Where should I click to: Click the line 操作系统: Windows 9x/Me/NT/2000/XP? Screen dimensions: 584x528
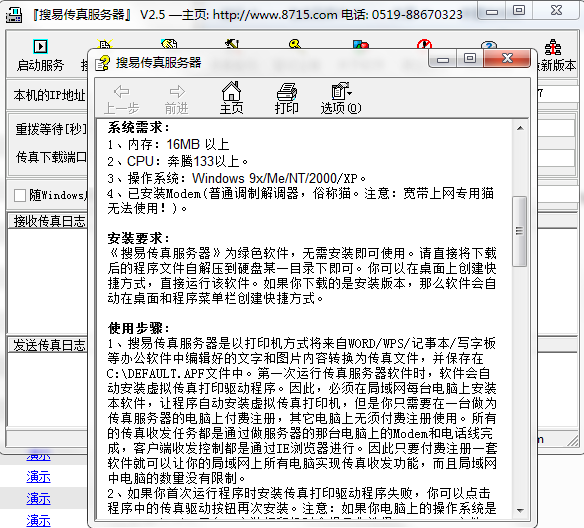tap(237, 178)
